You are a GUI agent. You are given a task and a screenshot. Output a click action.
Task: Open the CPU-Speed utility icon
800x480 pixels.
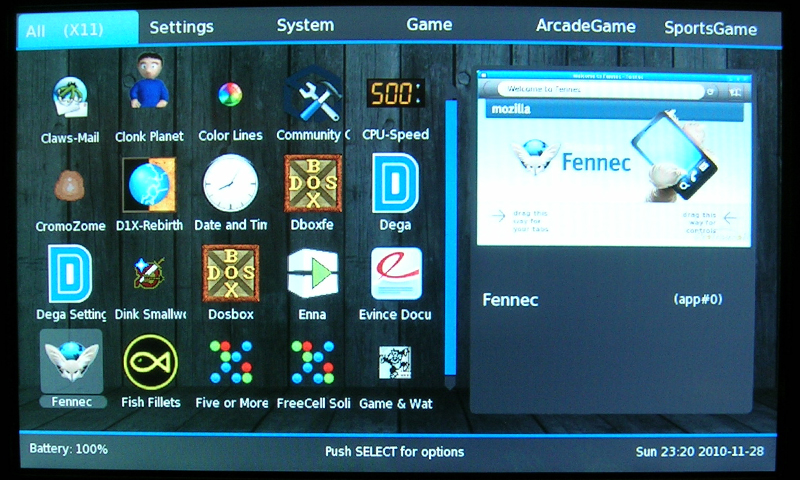(394, 95)
